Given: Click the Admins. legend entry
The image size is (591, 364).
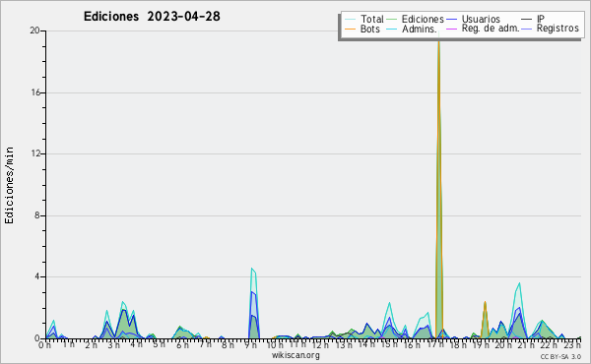Looking at the screenshot, I should (x=412, y=29).
